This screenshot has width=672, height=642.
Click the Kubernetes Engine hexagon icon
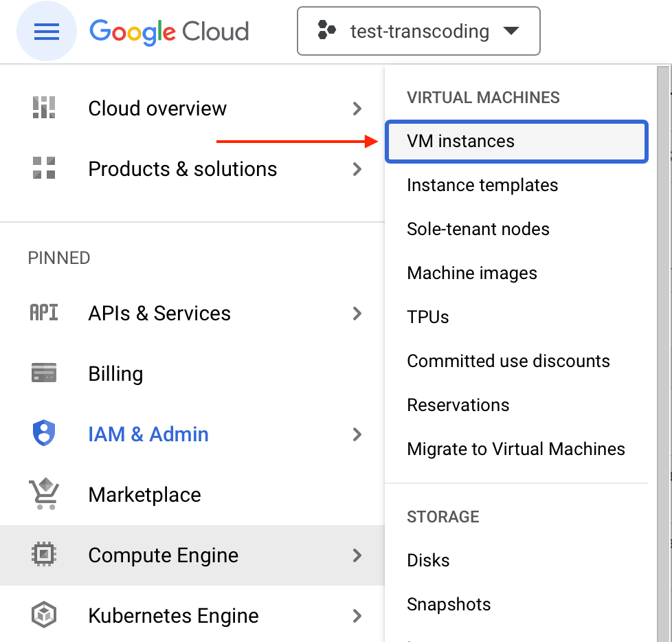(44, 615)
